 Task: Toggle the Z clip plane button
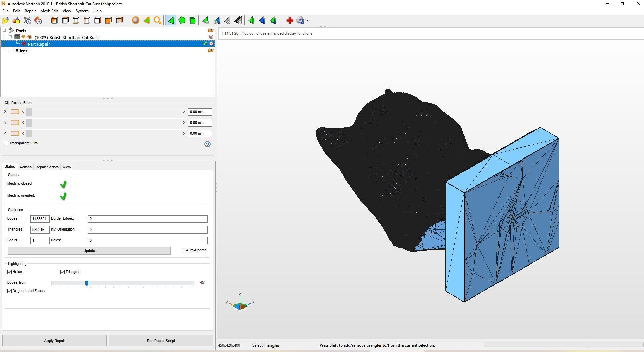(x=15, y=133)
